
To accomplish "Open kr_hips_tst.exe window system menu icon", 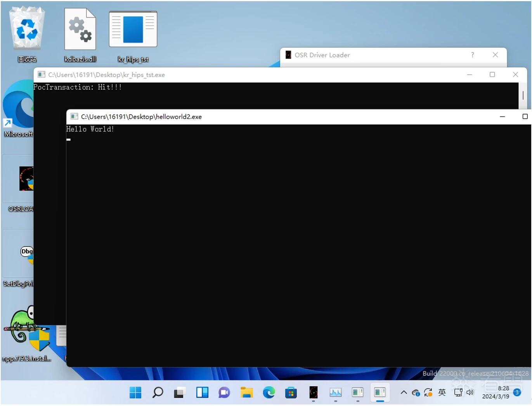I will (x=41, y=75).
